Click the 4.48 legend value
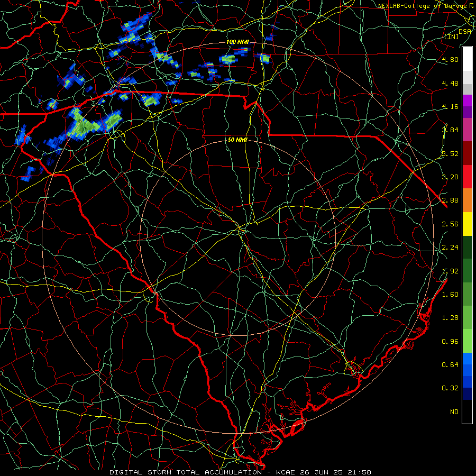Image resolution: width=476 pixels, height=476 pixels. coord(450,83)
